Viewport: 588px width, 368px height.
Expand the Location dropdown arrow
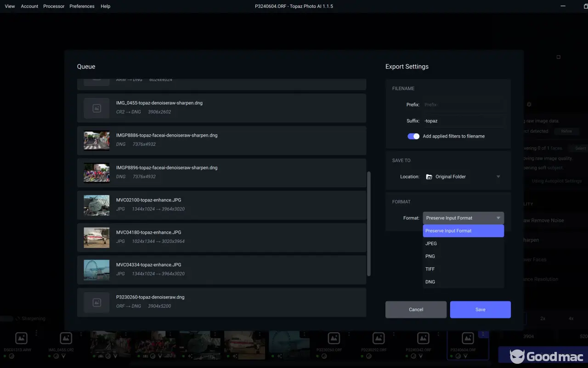tap(498, 177)
